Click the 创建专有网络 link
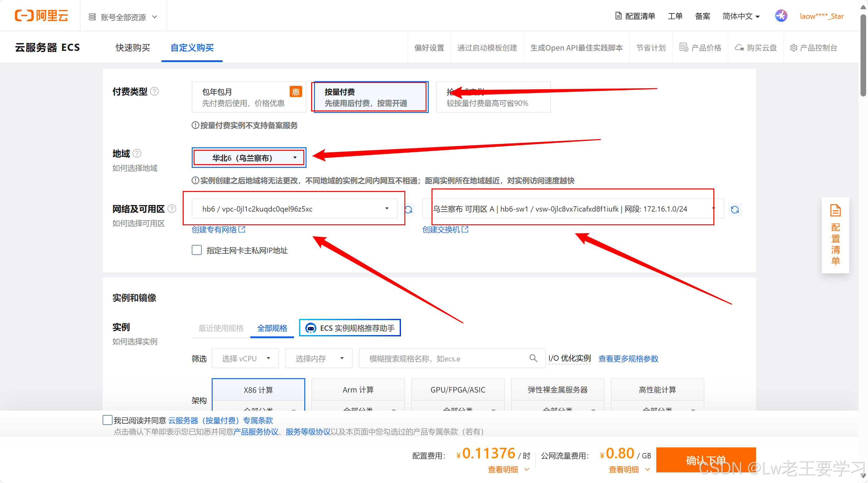The image size is (868, 483). pyautogui.click(x=218, y=229)
